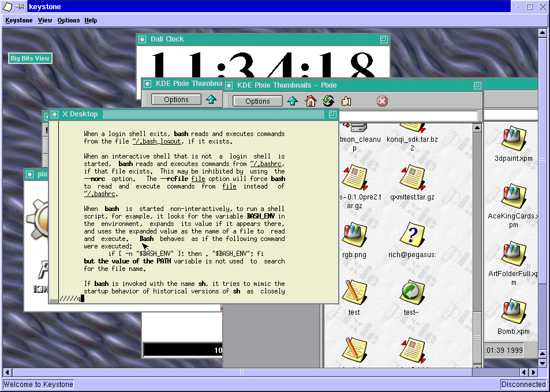Open the View menu

[x=45, y=20]
